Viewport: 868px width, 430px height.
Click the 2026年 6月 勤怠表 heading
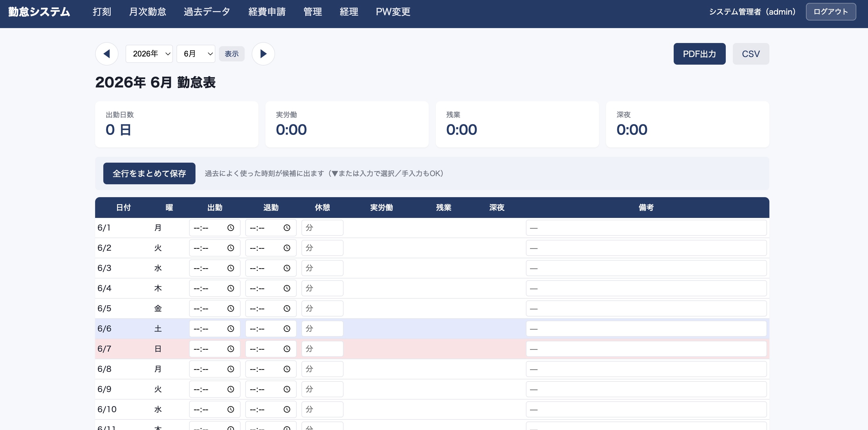point(155,82)
